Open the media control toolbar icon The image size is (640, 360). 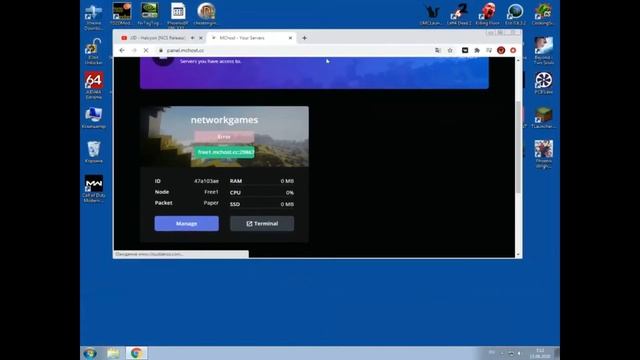489,50
